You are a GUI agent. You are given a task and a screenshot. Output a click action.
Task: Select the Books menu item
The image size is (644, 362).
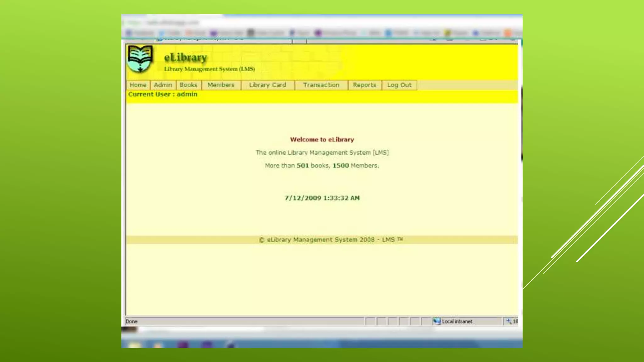click(189, 85)
